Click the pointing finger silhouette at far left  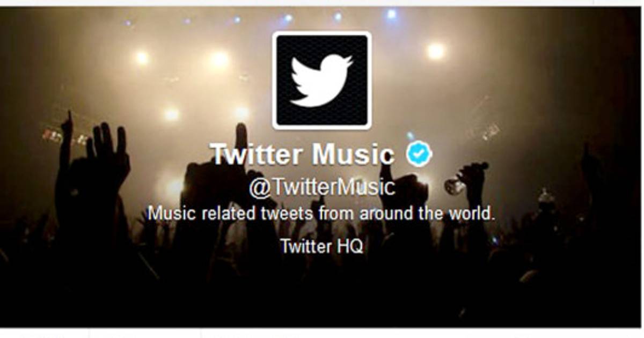pos(67,134)
